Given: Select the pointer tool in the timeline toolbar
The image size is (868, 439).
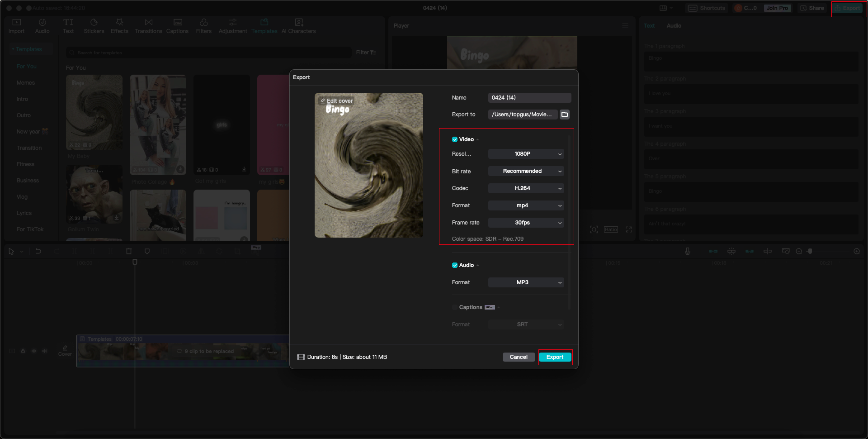Looking at the screenshot, I should point(11,251).
